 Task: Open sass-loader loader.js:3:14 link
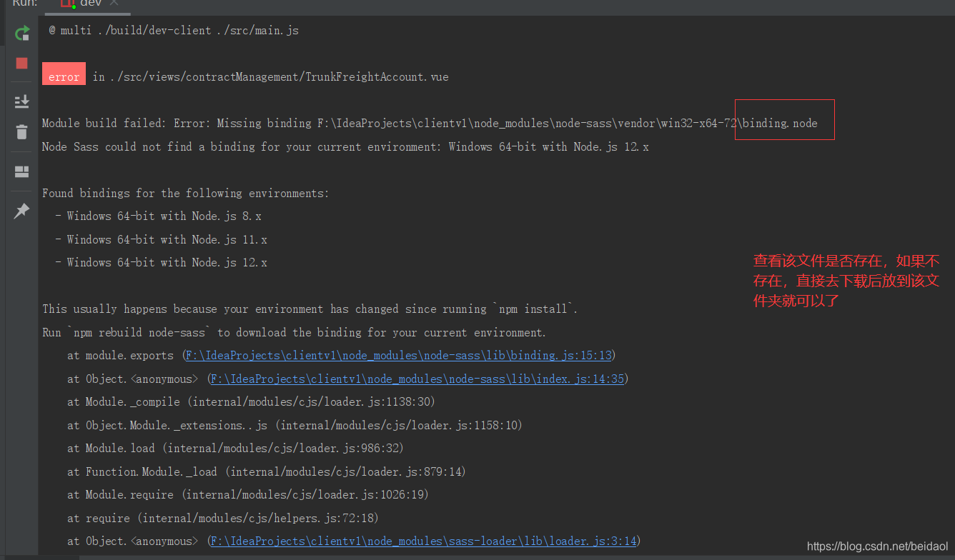pyautogui.click(x=423, y=541)
